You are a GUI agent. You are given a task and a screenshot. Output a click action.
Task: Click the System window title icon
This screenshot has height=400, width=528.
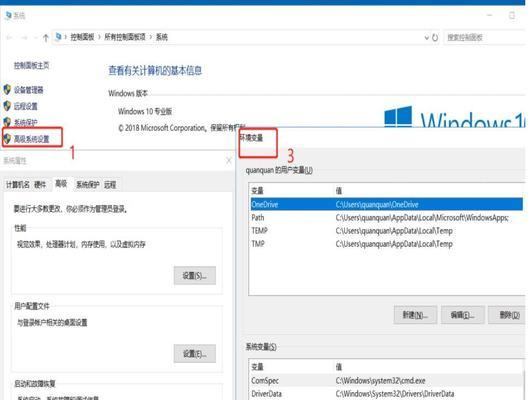(9, 15)
